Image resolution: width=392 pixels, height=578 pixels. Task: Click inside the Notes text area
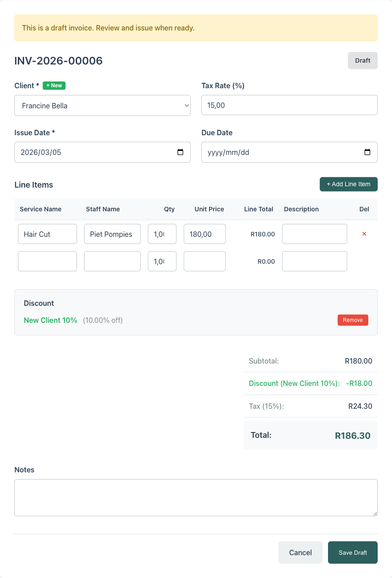pos(196,497)
